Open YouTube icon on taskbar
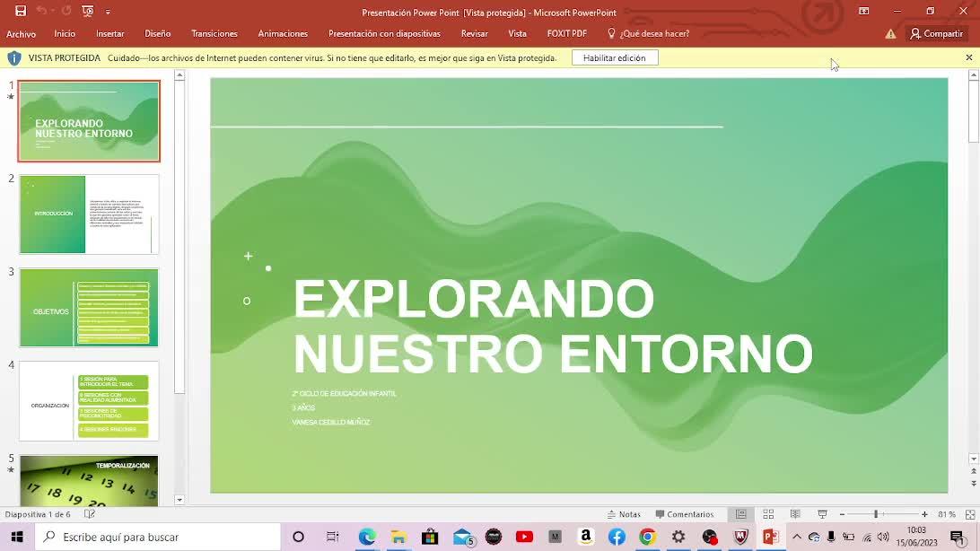 524,537
